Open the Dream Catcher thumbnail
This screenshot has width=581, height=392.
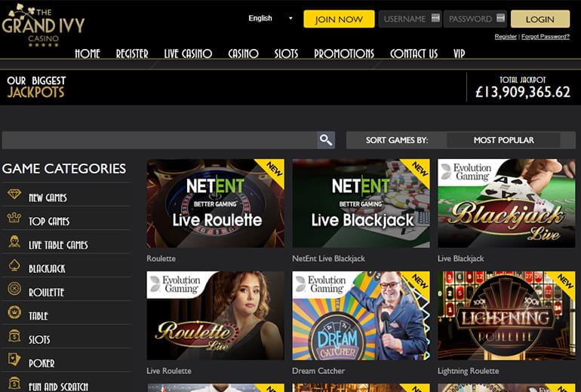coord(361,316)
